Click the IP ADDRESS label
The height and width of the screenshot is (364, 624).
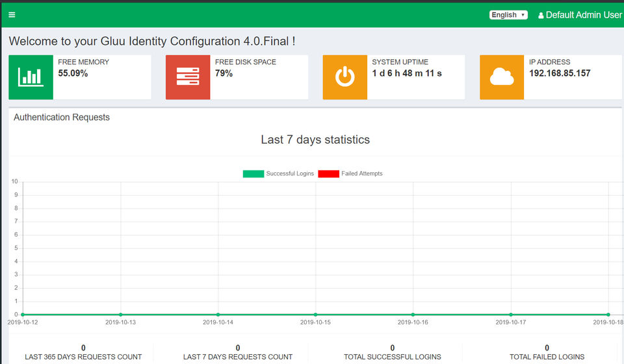click(550, 62)
